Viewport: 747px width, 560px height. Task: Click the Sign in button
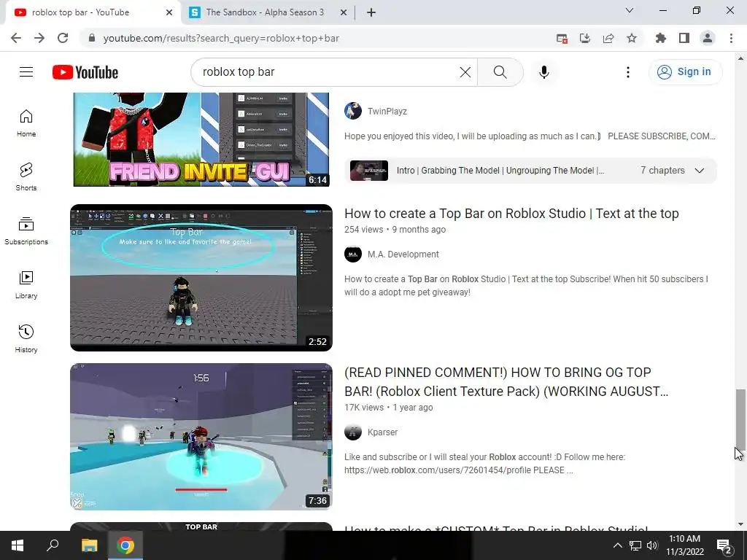click(686, 72)
